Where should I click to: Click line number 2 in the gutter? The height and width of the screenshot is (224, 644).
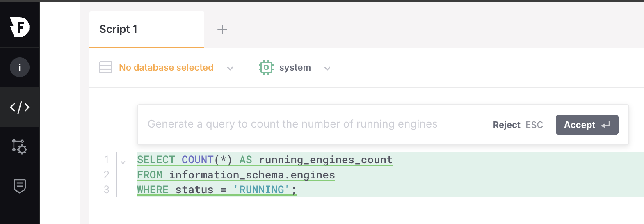coord(107,175)
